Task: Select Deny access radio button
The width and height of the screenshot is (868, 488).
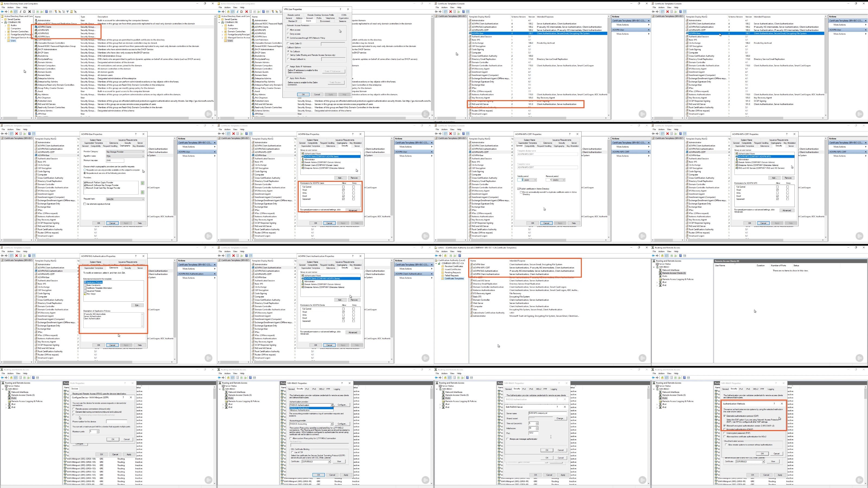Action: tap(288, 34)
